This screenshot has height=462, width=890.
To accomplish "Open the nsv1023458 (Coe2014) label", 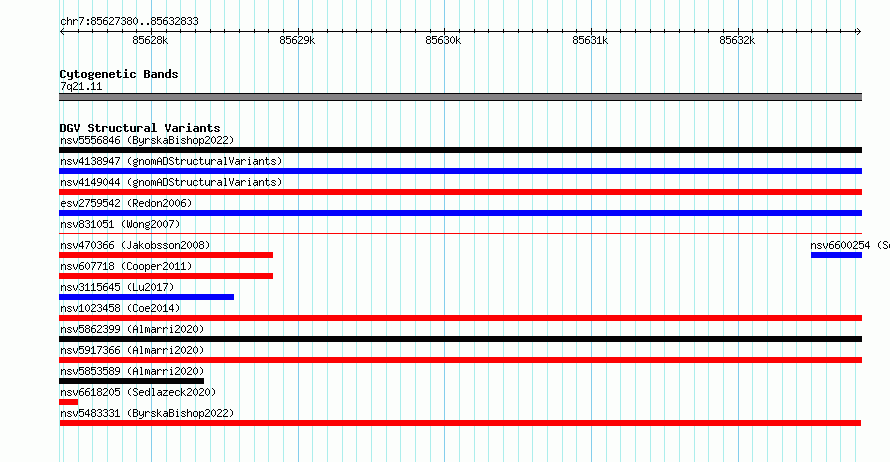I will tap(120, 308).
